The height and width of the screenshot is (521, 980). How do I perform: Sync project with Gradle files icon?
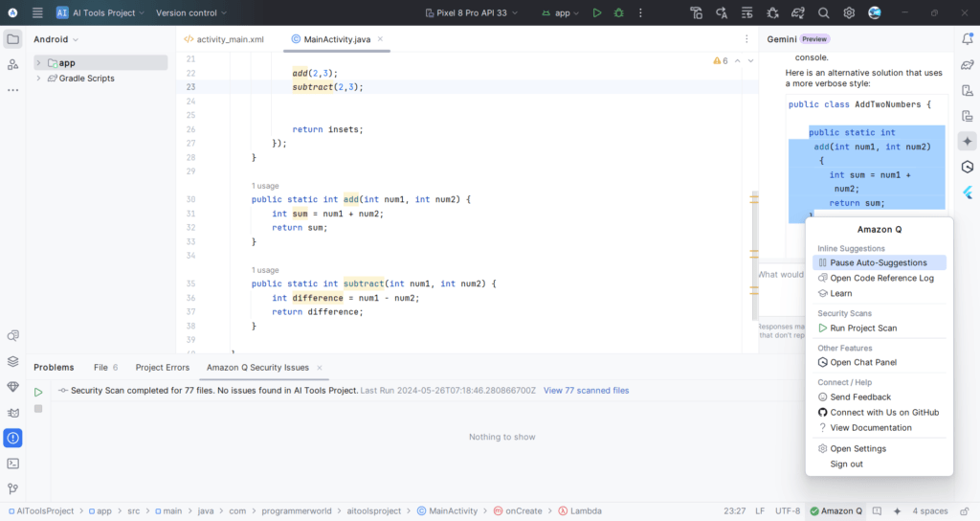click(798, 12)
